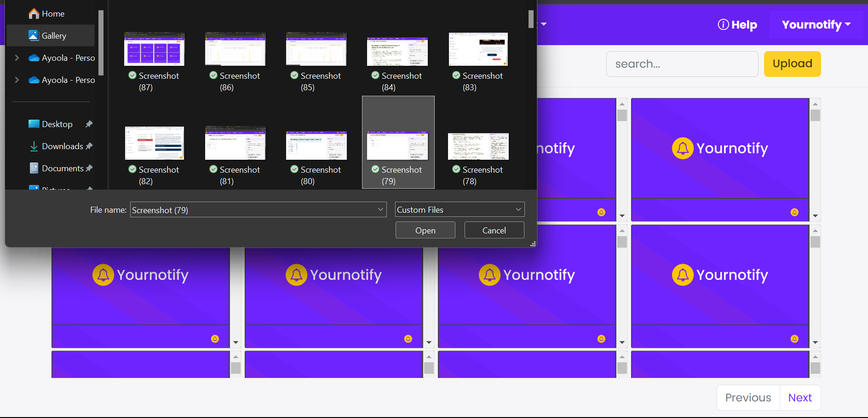Click the pin icon next to Desktop
Screen dimensions: 868x418
pos(89,124)
